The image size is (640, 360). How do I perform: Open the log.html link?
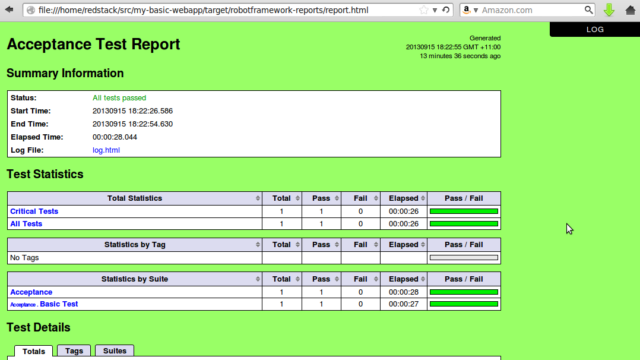(106, 150)
